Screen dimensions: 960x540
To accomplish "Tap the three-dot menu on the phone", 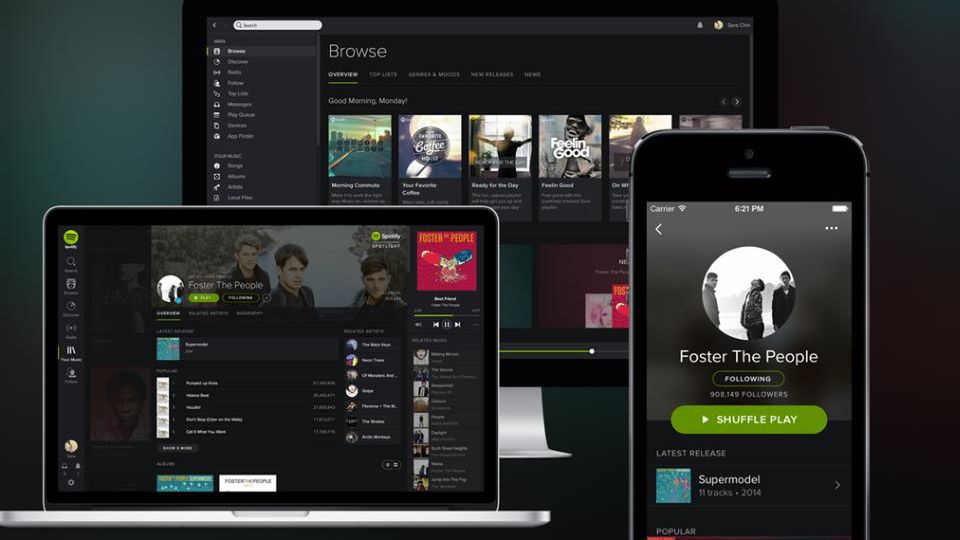I will click(831, 228).
